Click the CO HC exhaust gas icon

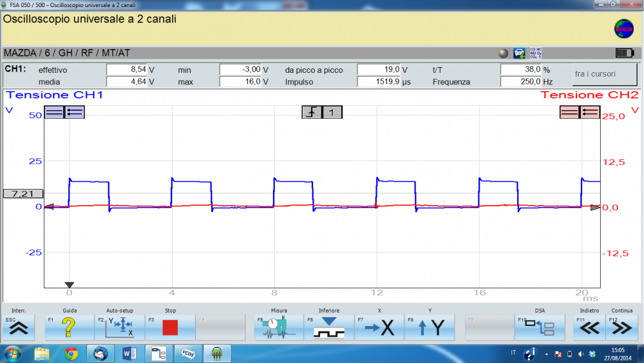(x=536, y=53)
